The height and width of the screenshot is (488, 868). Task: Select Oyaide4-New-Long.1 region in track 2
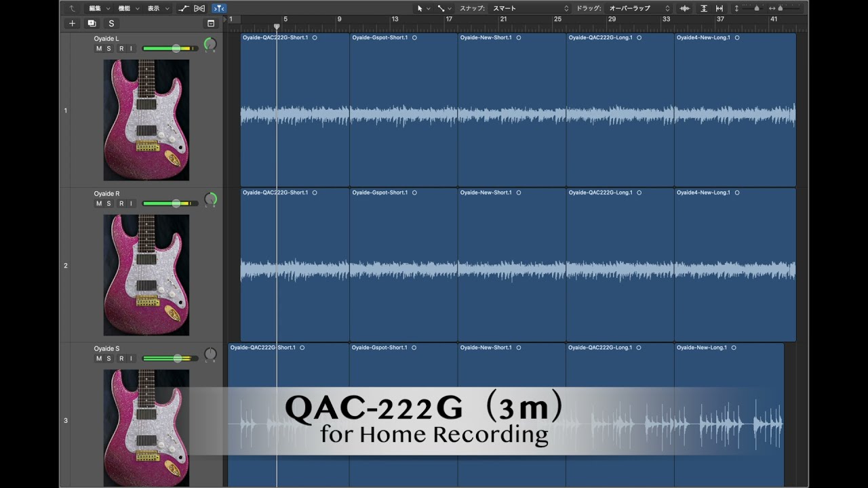click(735, 265)
